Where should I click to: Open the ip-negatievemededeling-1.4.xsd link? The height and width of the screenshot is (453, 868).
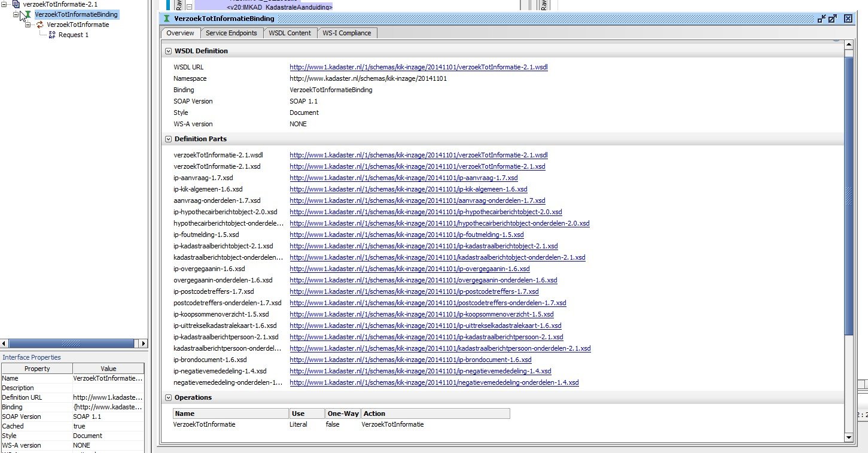(421, 371)
